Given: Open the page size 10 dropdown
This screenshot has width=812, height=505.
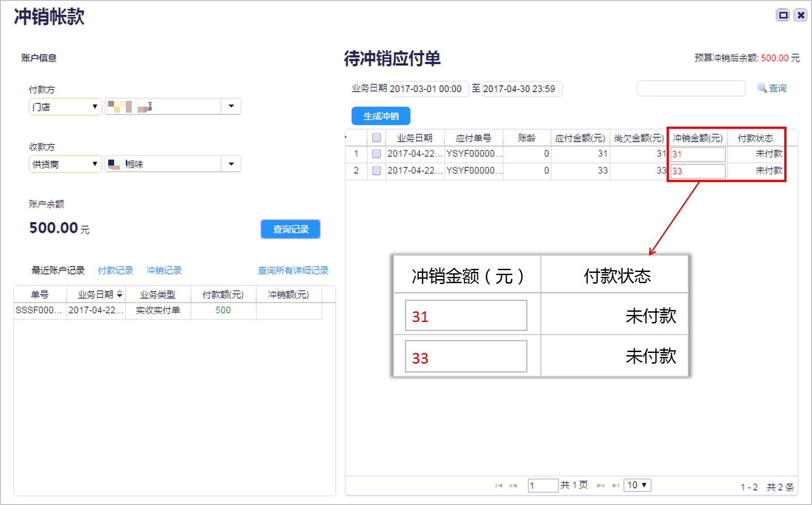Looking at the screenshot, I should [637, 485].
